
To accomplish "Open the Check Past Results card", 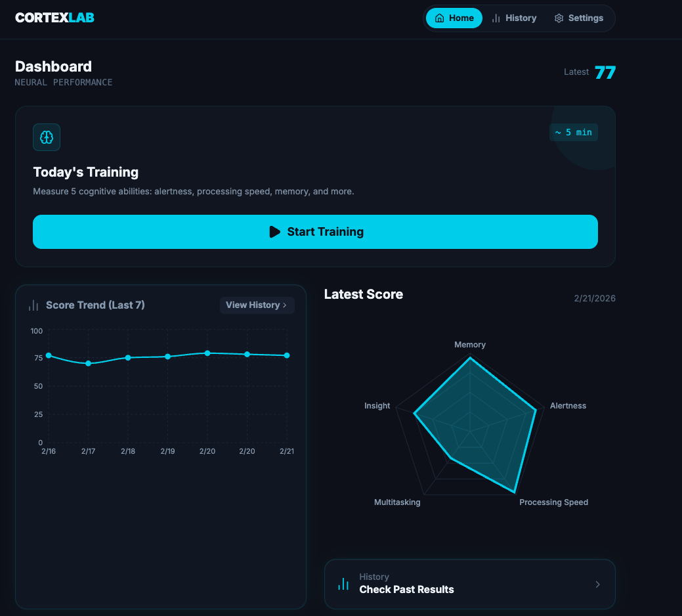I will (x=469, y=584).
